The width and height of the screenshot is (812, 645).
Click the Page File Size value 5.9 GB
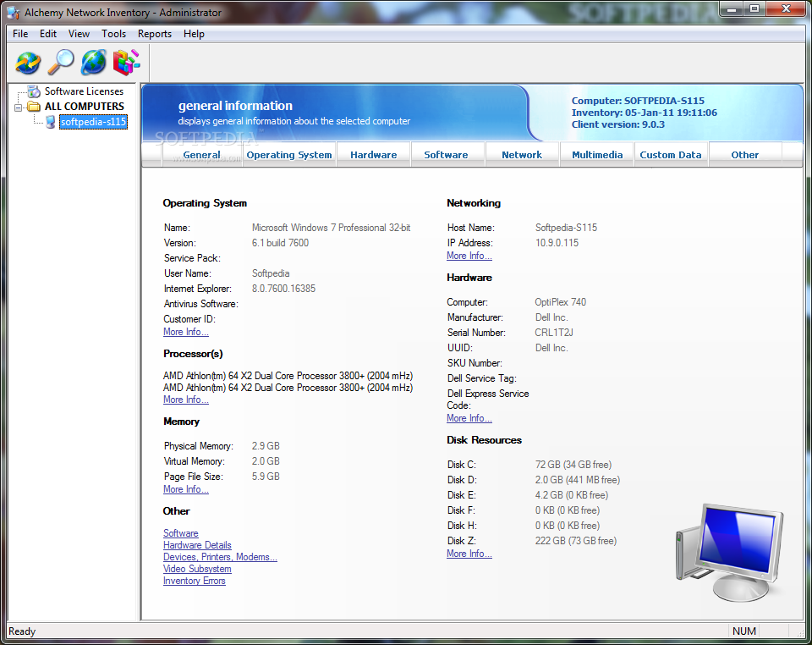[266, 477]
